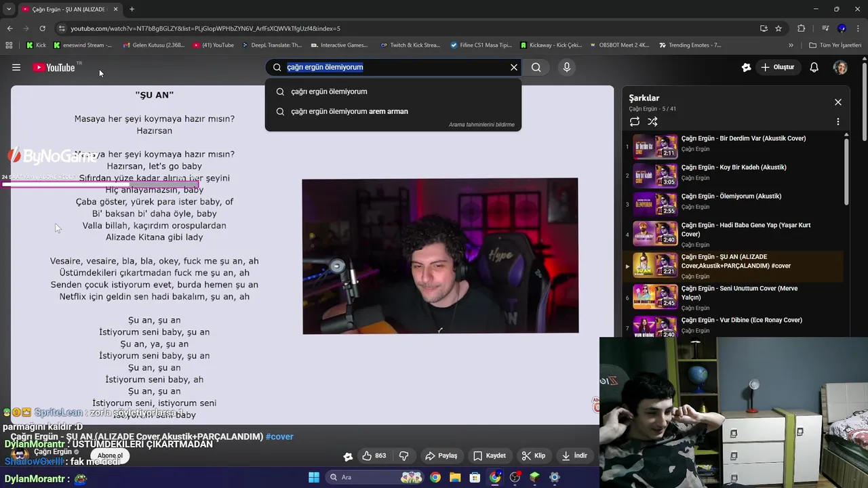Click the Paylaş share button
This screenshot has height=488, width=868.
[441, 455]
